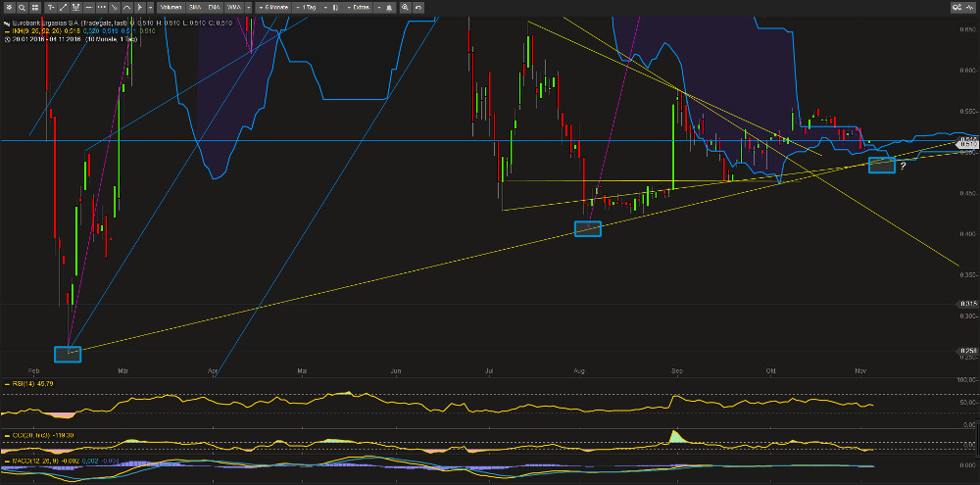980x485 pixels.
Task: Click the current price tag 0.510
Action: (968, 144)
